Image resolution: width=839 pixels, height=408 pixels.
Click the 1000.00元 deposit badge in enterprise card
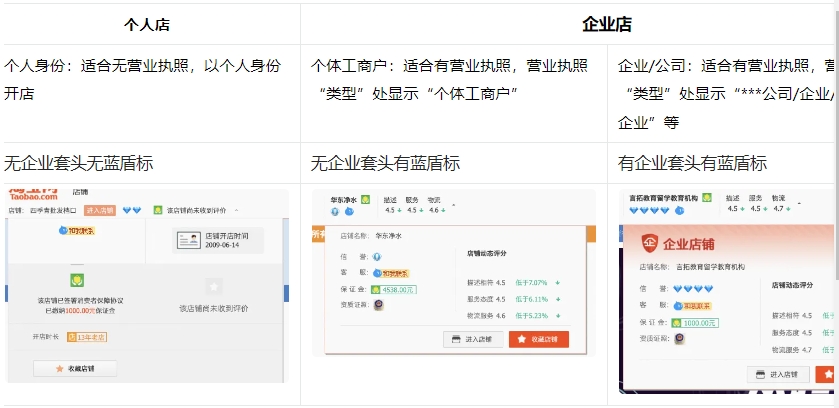coord(699,323)
